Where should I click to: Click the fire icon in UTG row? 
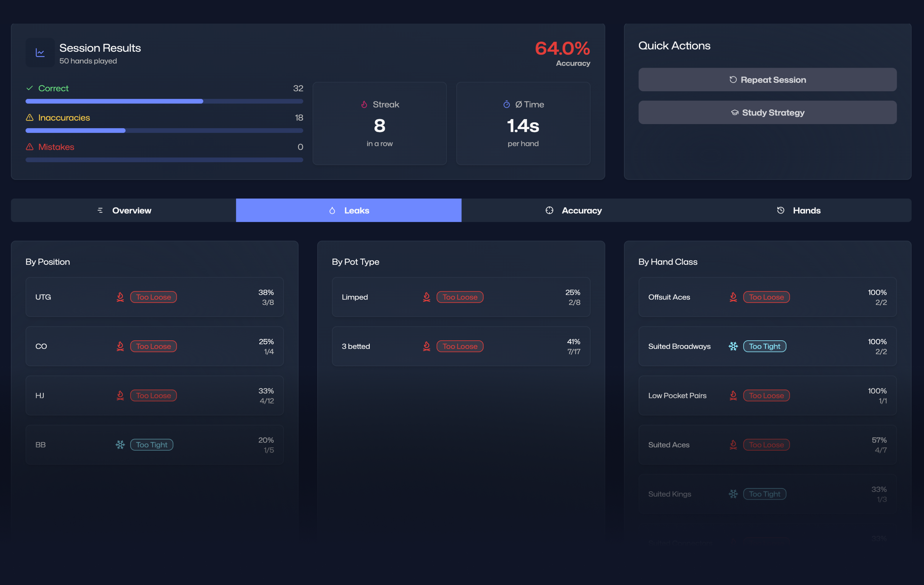(x=120, y=297)
